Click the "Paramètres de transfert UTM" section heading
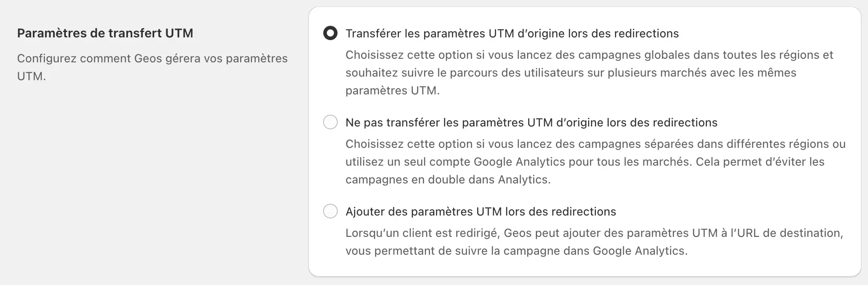 click(x=105, y=33)
